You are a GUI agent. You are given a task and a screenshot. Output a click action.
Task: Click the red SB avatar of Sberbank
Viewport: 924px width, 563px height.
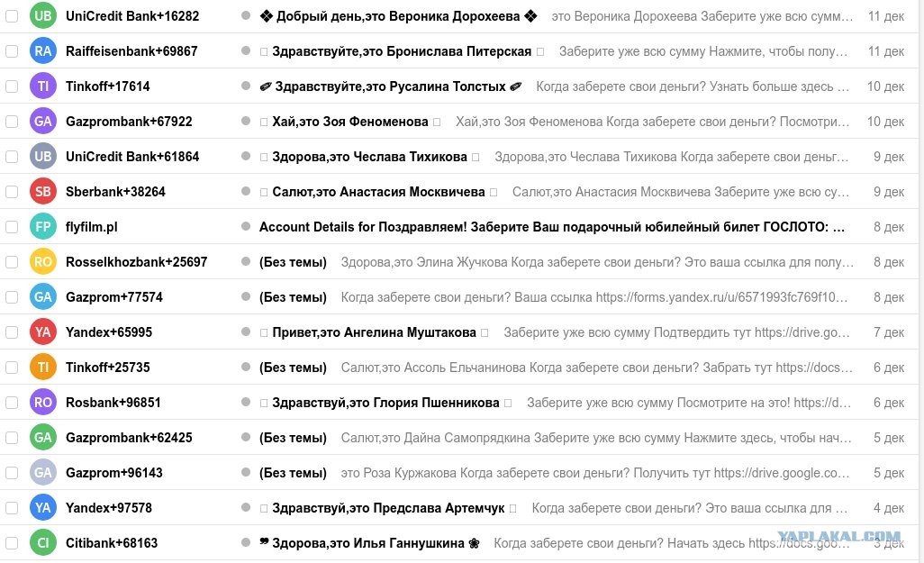(x=43, y=192)
